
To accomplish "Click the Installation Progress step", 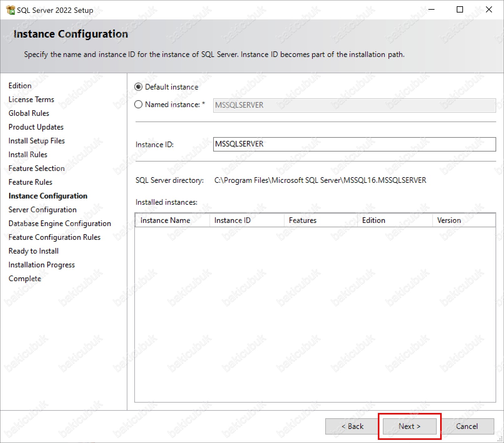I will (42, 265).
